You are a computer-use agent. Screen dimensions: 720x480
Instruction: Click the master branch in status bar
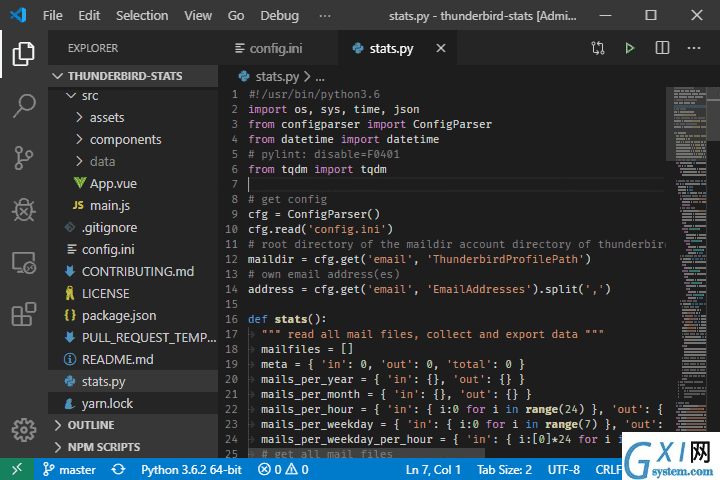pos(69,470)
